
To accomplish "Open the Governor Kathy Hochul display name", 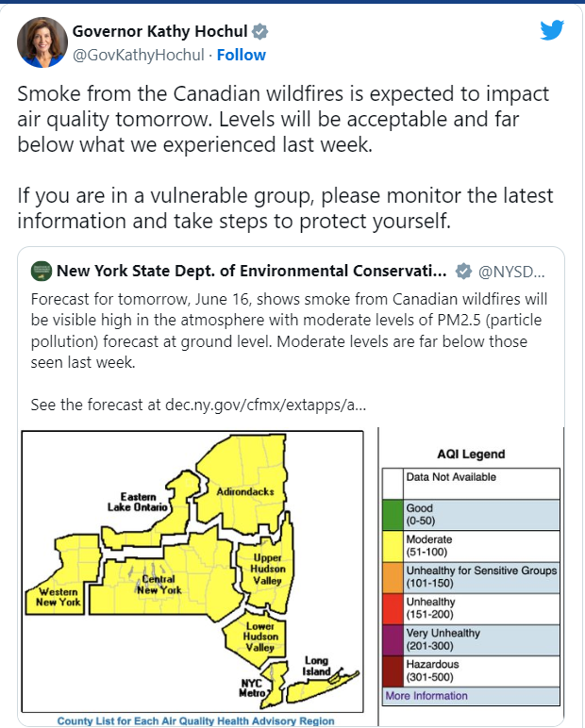I will (x=159, y=31).
